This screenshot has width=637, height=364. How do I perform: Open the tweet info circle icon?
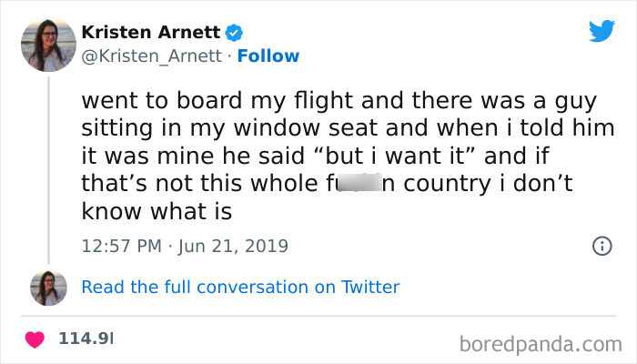pyautogui.click(x=601, y=246)
